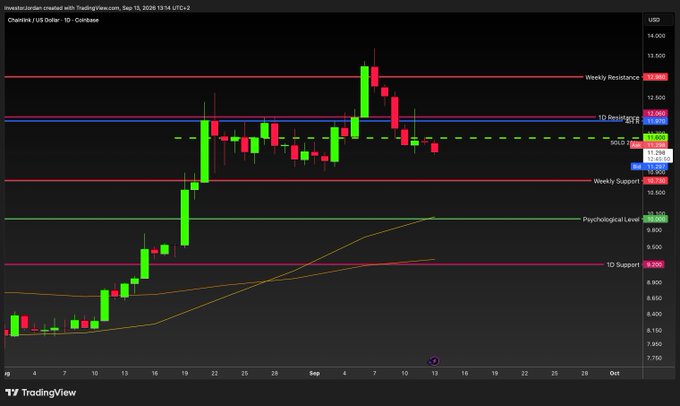
Task: Select the 1D Resistance line label
Action: (x=618, y=117)
